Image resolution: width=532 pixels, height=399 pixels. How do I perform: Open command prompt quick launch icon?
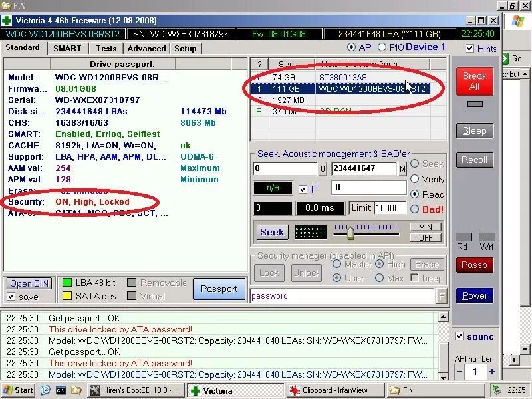(61, 390)
